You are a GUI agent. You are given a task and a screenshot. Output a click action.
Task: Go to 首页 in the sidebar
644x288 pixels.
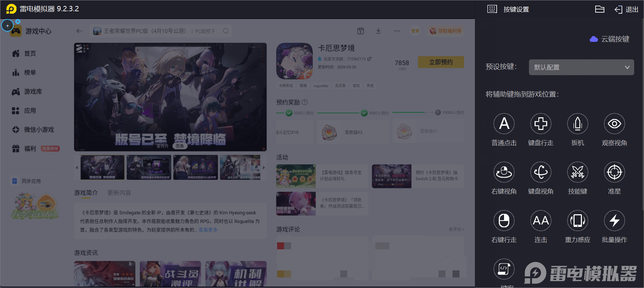coord(25,53)
